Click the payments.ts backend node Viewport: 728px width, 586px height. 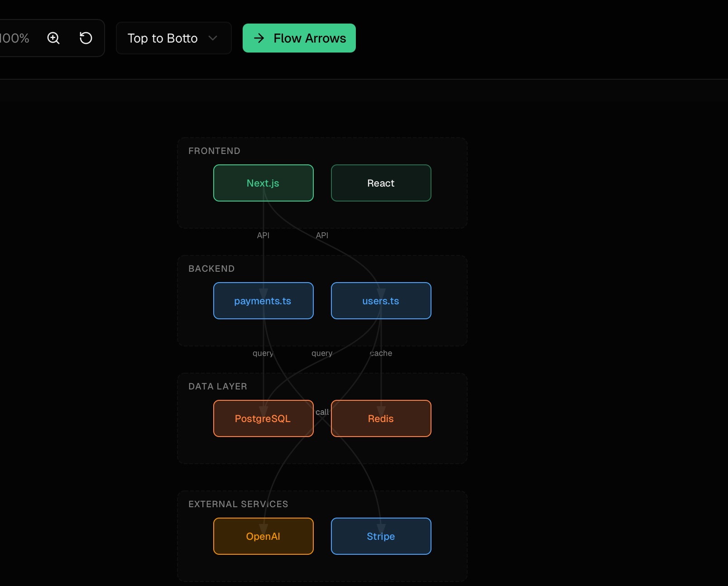coord(263,301)
